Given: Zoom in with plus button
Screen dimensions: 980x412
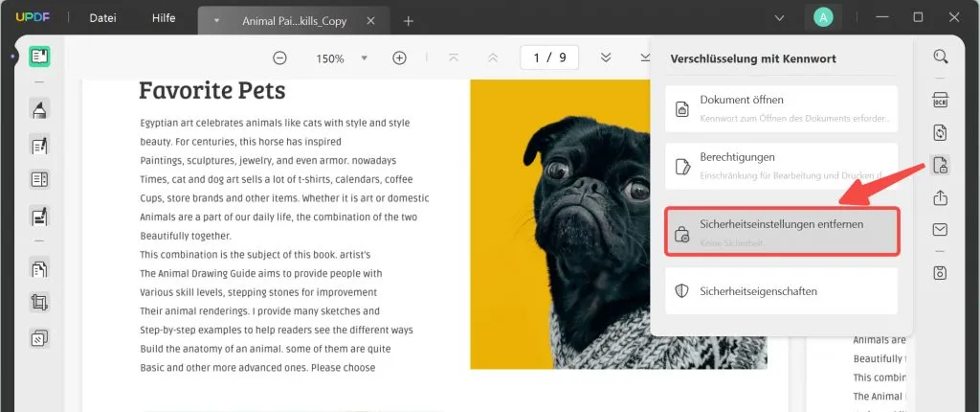Looking at the screenshot, I should [x=399, y=58].
